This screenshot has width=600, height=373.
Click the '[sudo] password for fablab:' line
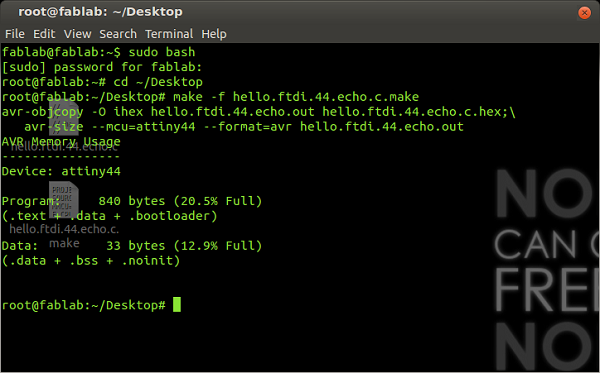point(102,67)
